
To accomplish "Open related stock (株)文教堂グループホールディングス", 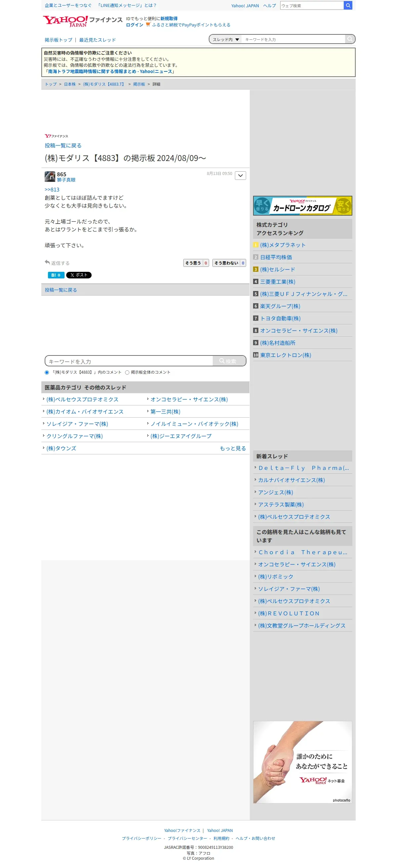I will [302, 625].
